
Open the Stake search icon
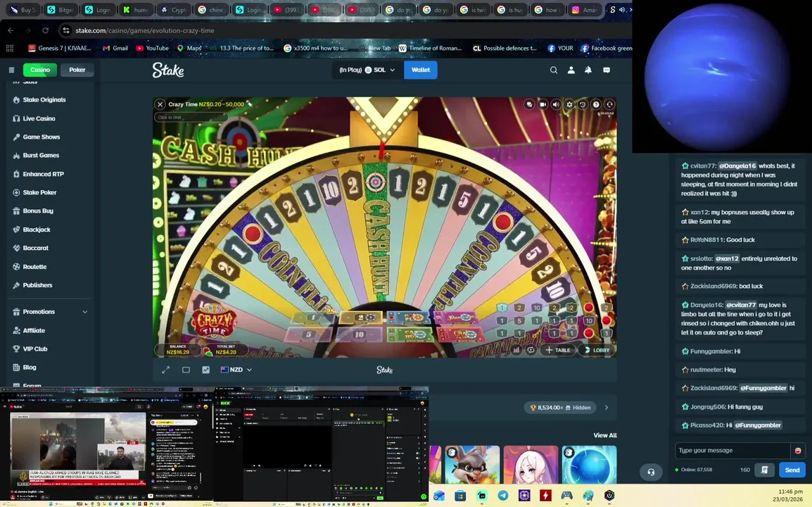coord(554,70)
